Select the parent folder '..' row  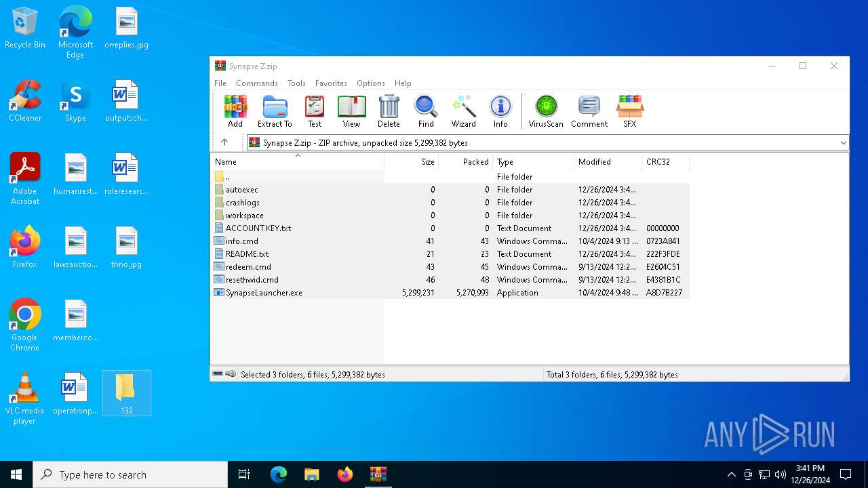tap(450, 177)
